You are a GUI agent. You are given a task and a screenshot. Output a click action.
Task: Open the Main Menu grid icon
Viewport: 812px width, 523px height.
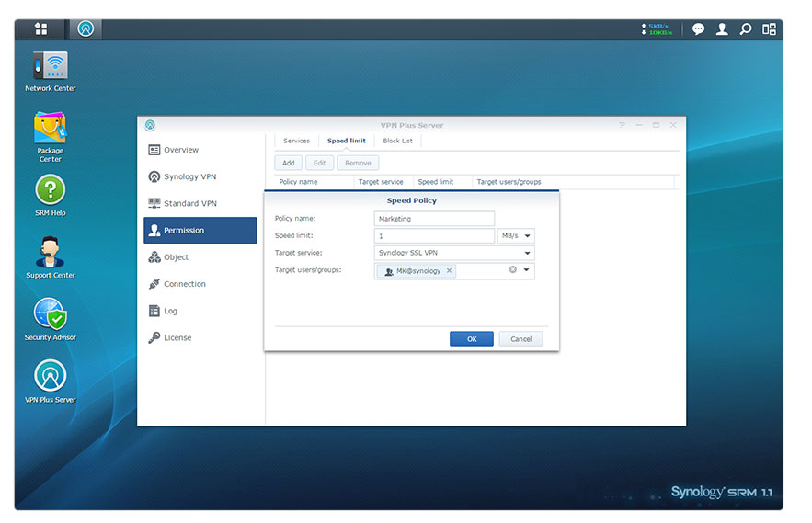pyautogui.click(x=40, y=29)
